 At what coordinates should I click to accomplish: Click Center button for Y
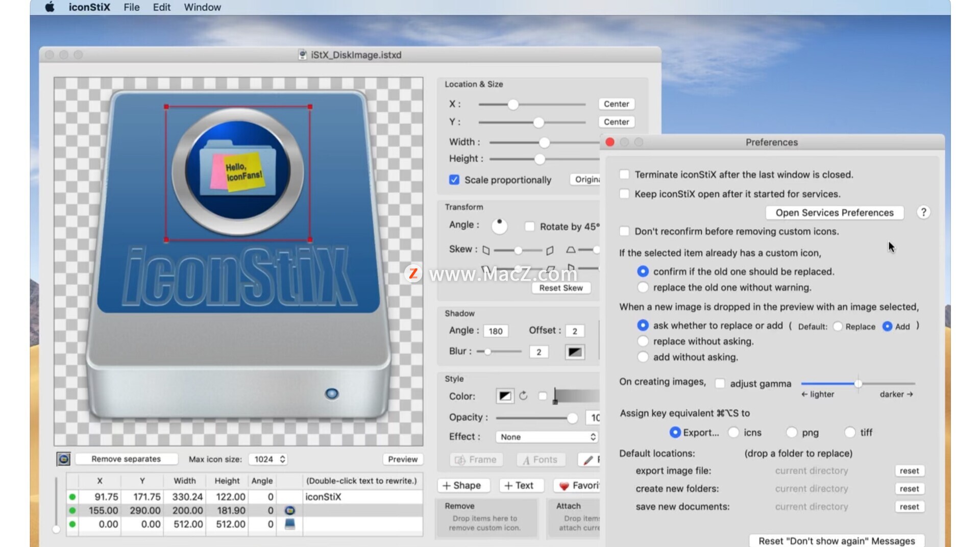(x=617, y=122)
